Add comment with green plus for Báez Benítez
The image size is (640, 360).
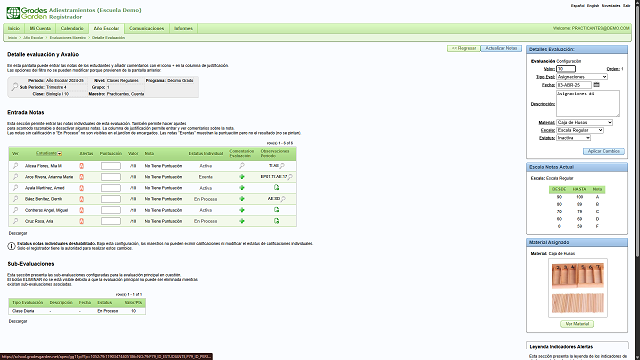(x=242, y=199)
